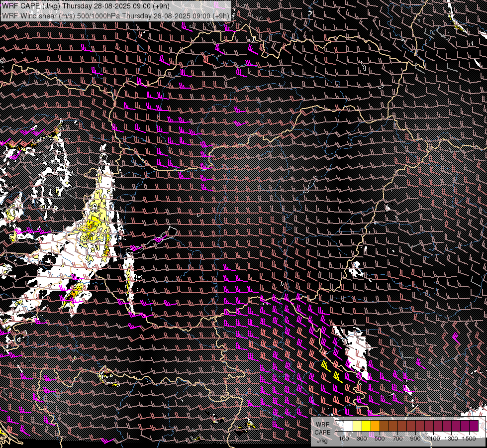Click the '1100' legend scale label
Screen dimensions: 487x448
tap(433, 439)
